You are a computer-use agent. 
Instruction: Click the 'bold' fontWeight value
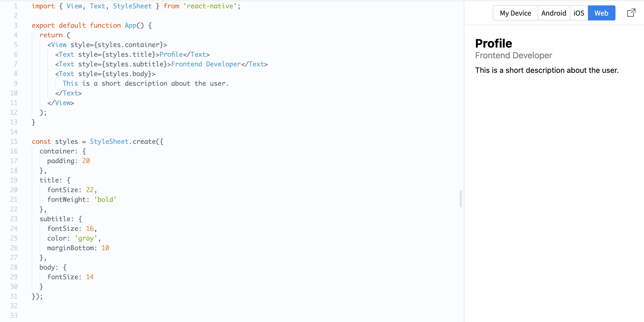click(105, 200)
